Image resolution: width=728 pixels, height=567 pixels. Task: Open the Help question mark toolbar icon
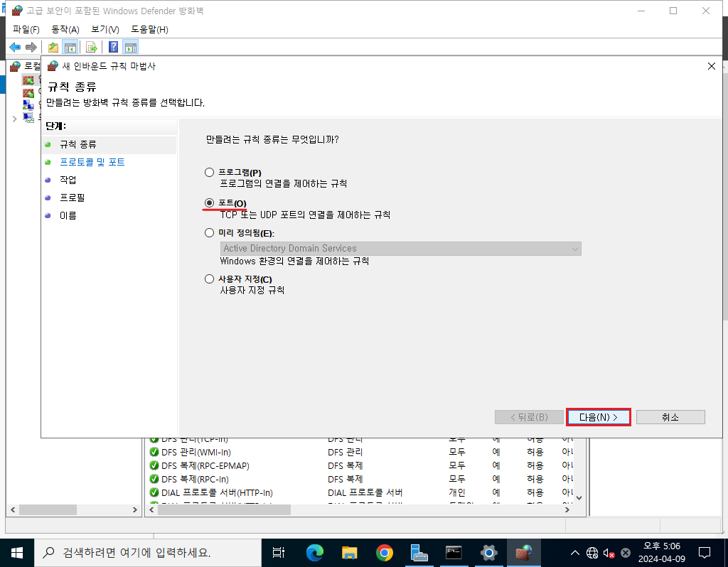(x=113, y=47)
